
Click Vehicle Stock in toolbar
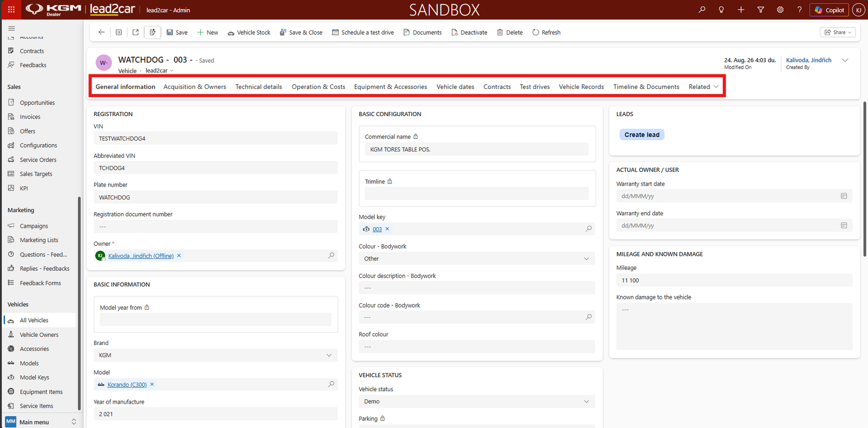coord(249,33)
